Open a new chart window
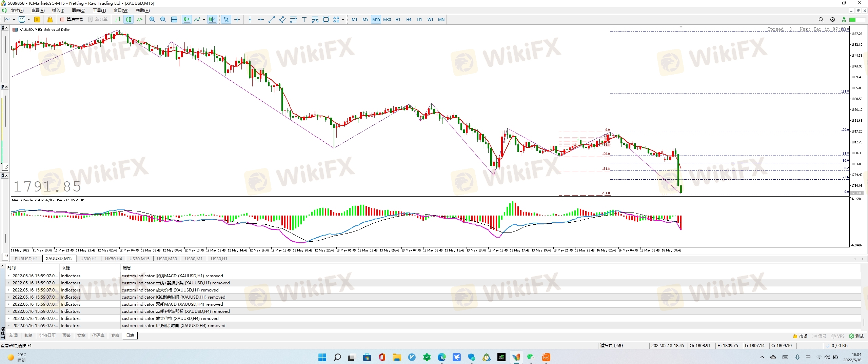 [7, 20]
